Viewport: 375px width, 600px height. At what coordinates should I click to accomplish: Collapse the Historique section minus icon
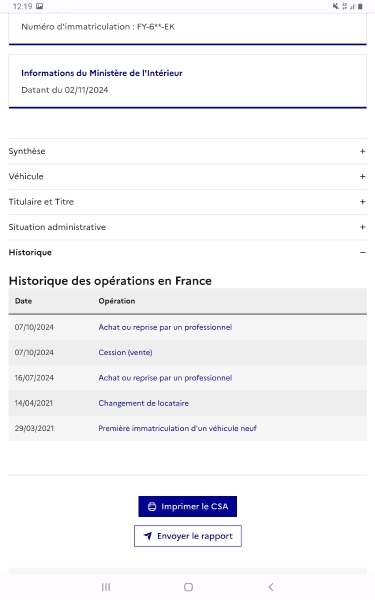362,253
